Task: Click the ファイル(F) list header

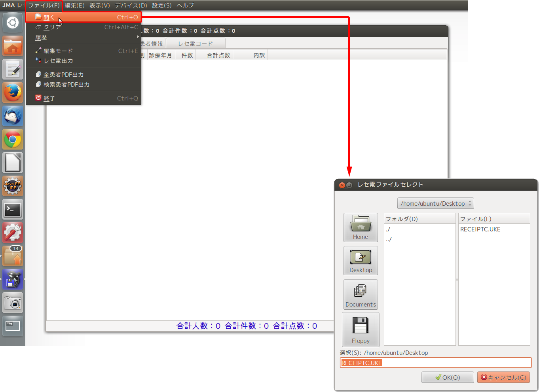Action: click(x=494, y=219)
